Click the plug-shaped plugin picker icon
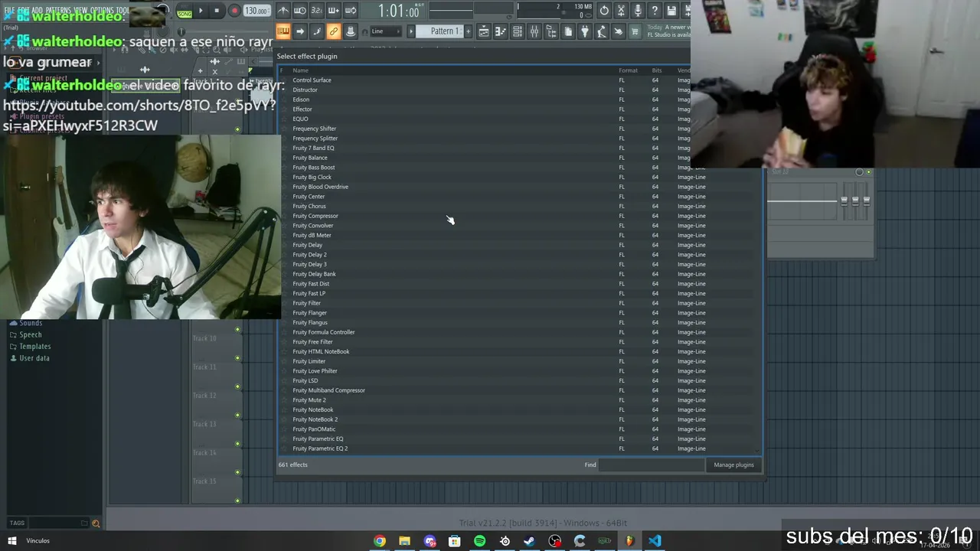 click(585, 31)
